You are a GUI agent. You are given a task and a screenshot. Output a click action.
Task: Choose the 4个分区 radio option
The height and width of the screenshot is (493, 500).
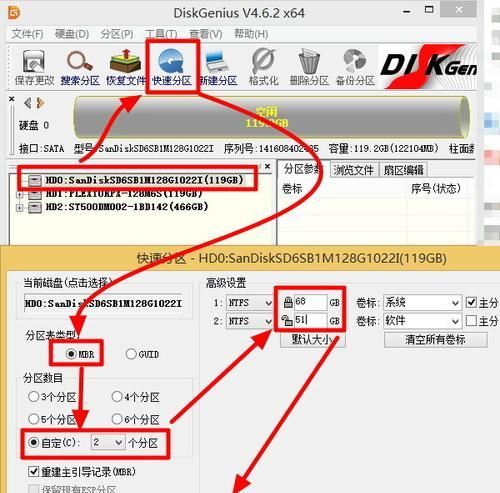point(117,397)
